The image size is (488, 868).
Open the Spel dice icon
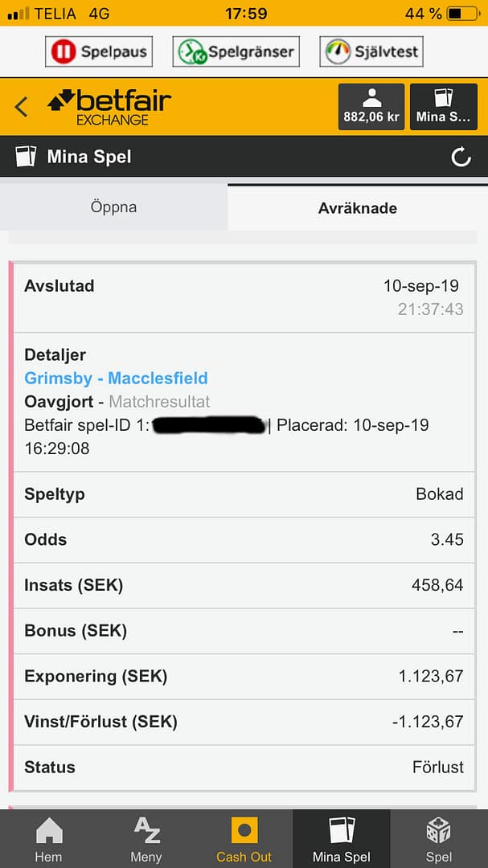[x=439, y=838]
